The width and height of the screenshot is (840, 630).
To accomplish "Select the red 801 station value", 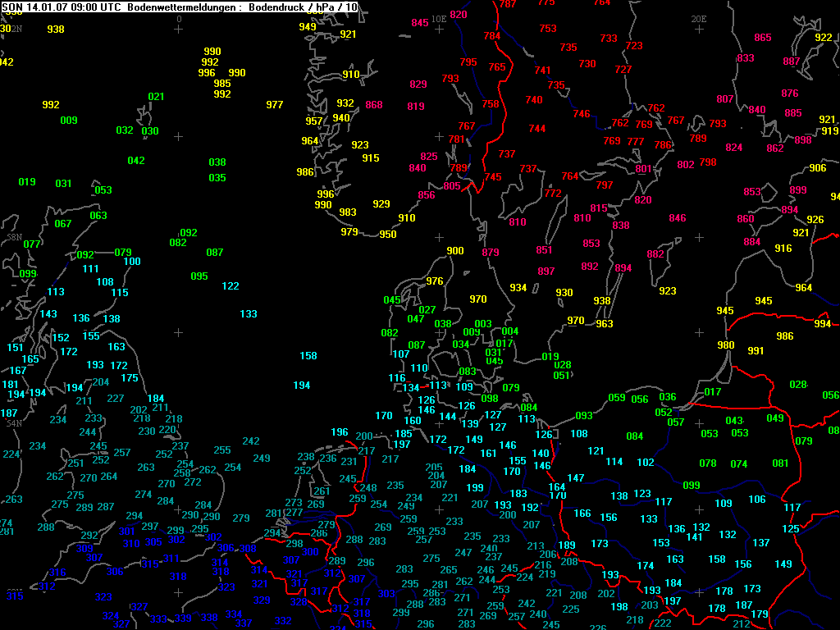I will 644,170.
